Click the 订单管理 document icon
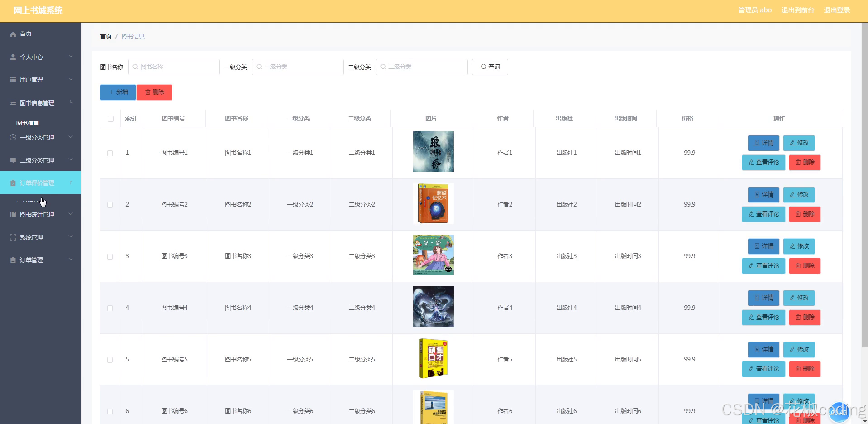The height and width of the screenshot is (424, 868). pos(13,260)
